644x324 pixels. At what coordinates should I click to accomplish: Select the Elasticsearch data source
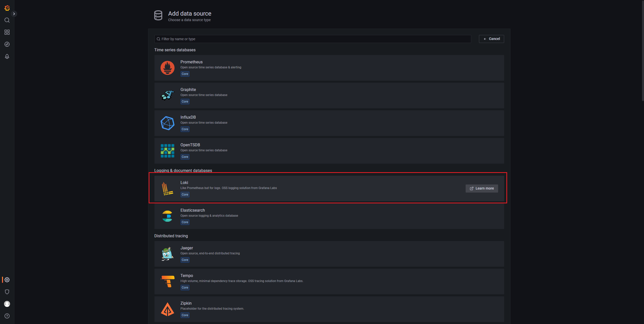(x=329, y=216)
